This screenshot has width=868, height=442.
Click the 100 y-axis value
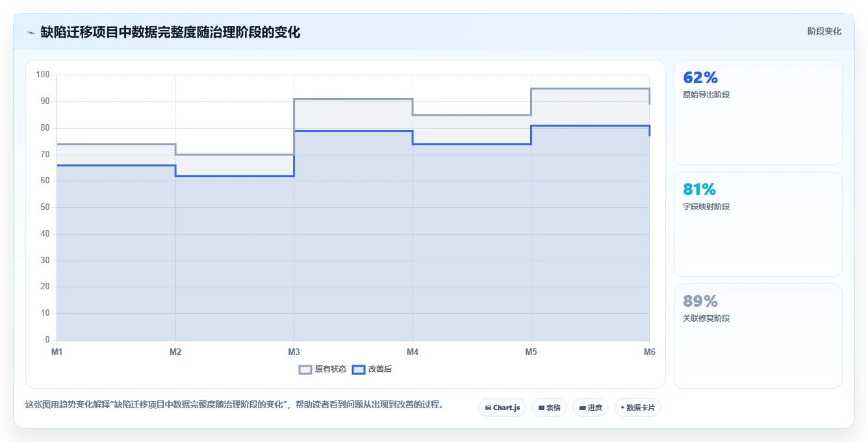click(43, 75)
